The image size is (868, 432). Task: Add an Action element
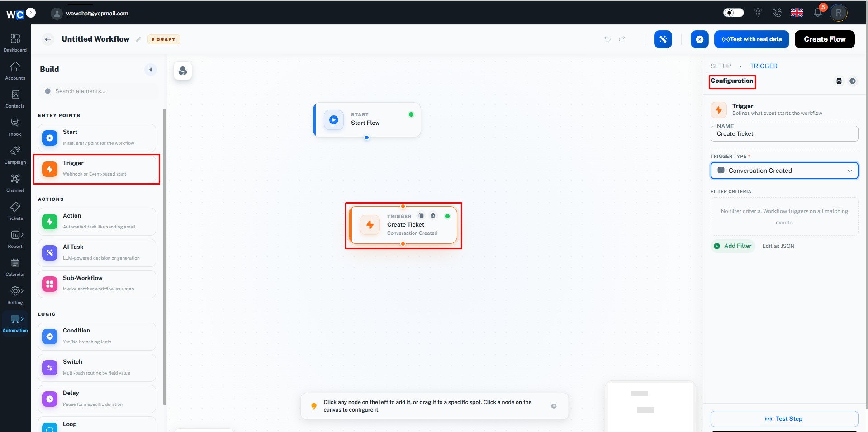pos(97,222)
